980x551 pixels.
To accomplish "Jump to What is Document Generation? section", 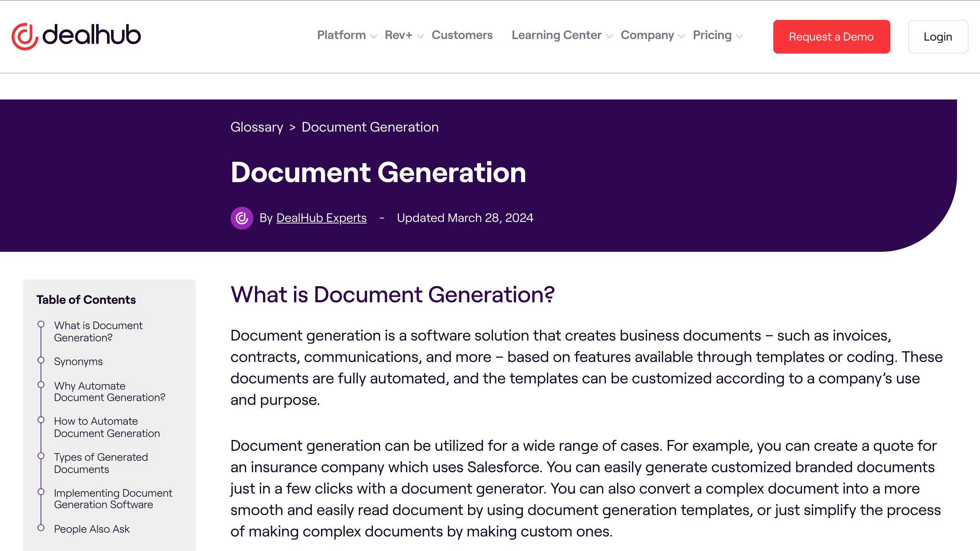I will 98,331.
